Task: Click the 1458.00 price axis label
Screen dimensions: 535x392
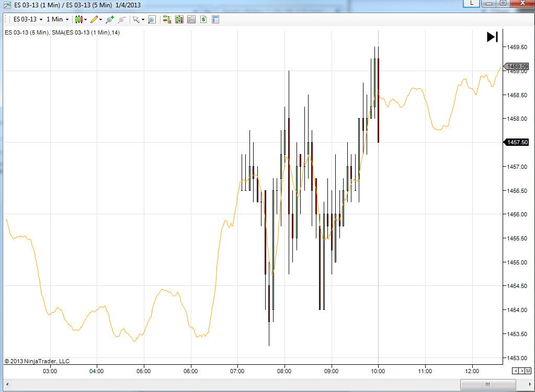Action: pos(517,119)
